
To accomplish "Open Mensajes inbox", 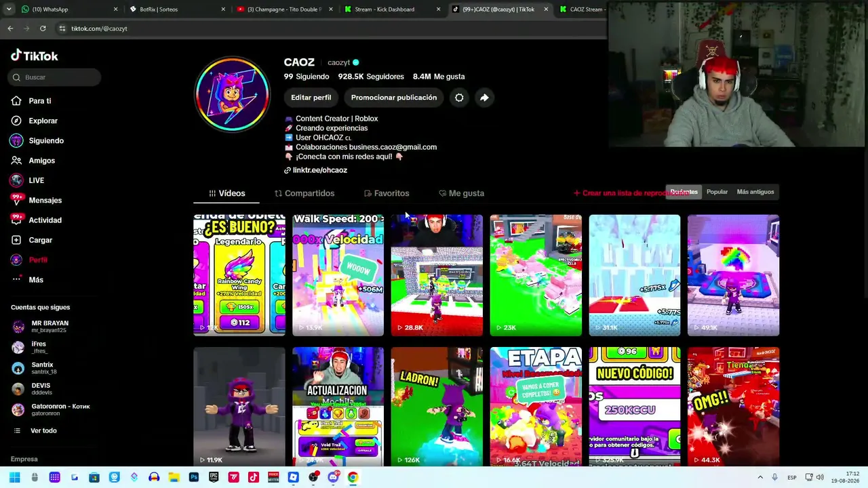I will pos(37,200).
